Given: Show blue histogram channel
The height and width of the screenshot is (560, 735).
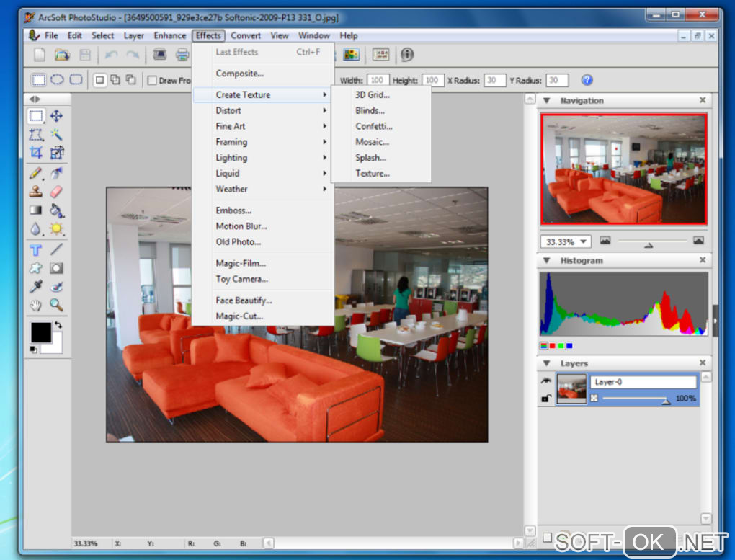Looking at the screenshot, I should pyautogui.click(x=569, y=346).
